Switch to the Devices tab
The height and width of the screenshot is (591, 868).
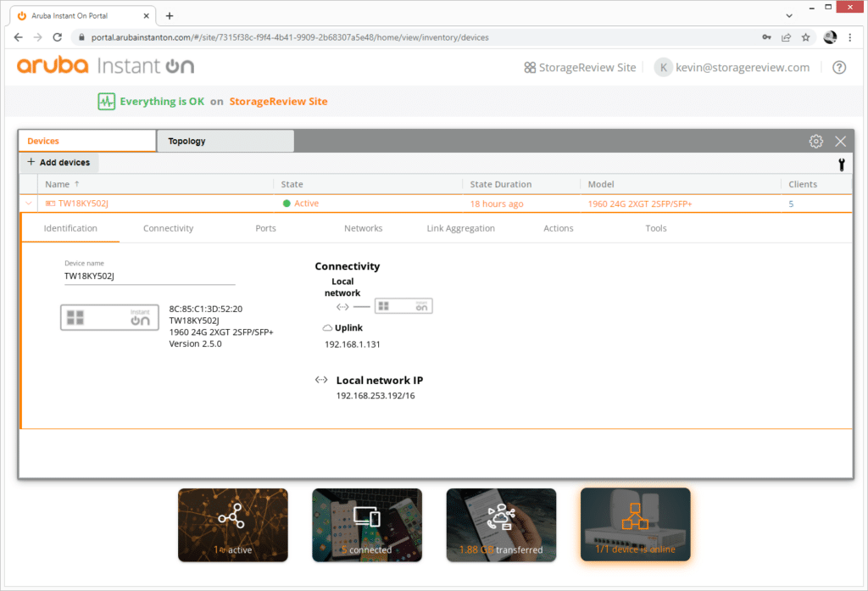(x=87, y=141)
